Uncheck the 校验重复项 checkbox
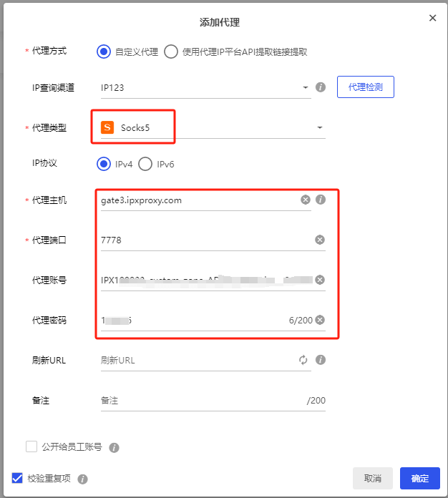 point(17,478)
